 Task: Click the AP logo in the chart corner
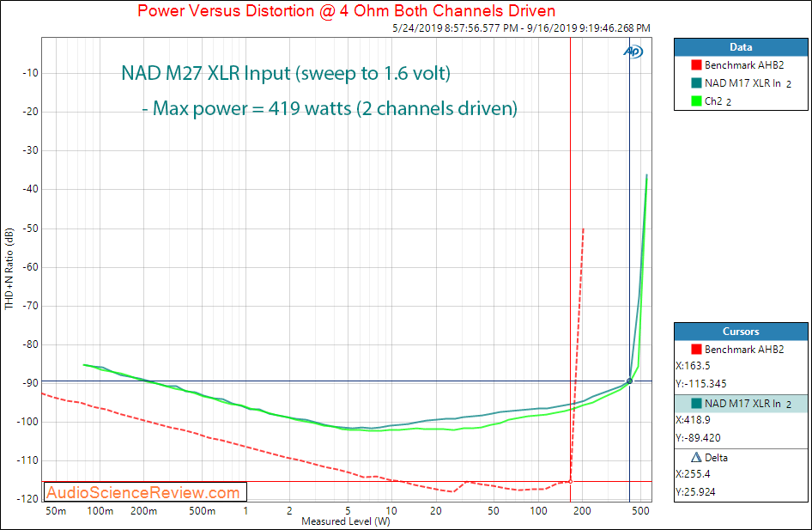coord(633,52)
